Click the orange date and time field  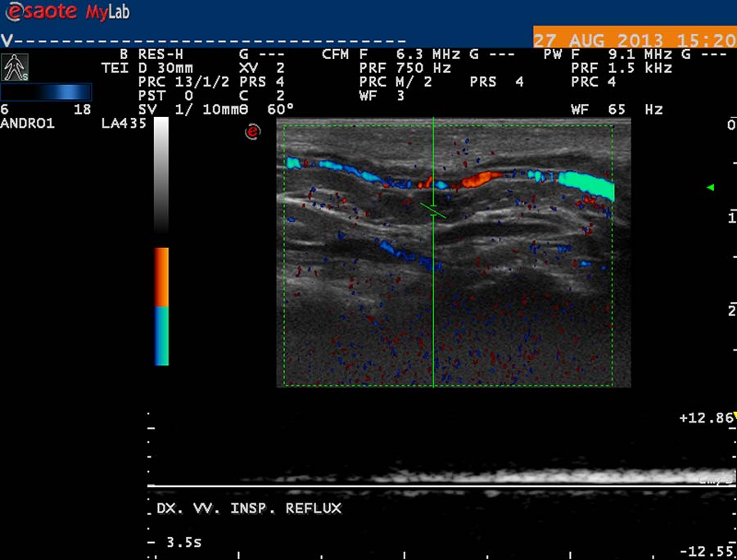coord(634,40)
